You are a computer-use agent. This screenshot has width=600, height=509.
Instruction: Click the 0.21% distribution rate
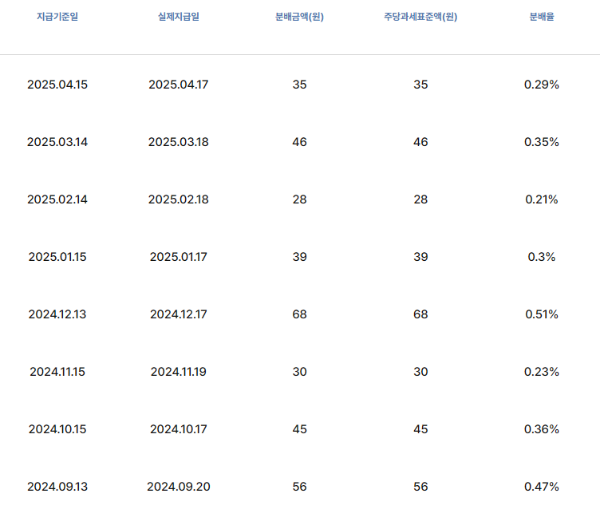(542, 199)
